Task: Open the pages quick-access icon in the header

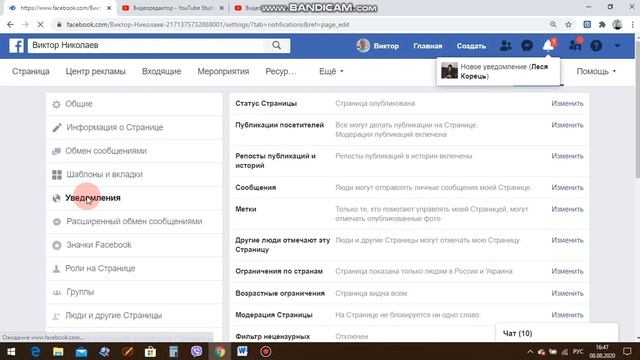Action: 575,46
